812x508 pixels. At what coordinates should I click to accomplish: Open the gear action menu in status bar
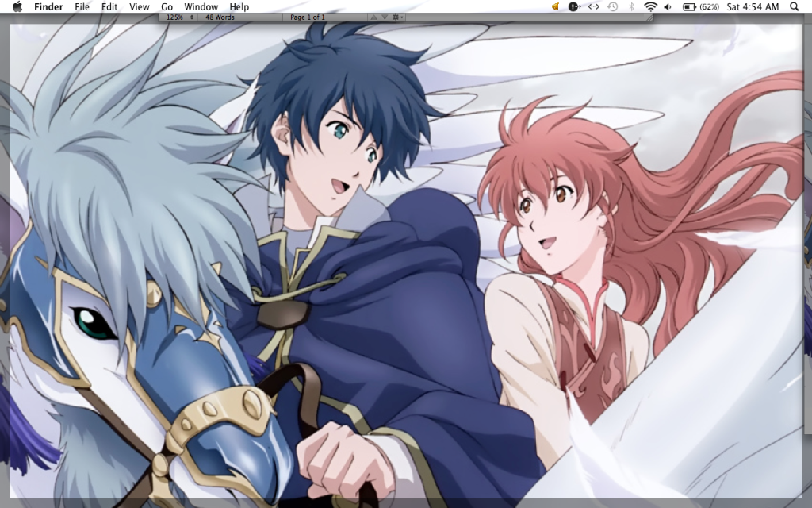tap(397, 17)
